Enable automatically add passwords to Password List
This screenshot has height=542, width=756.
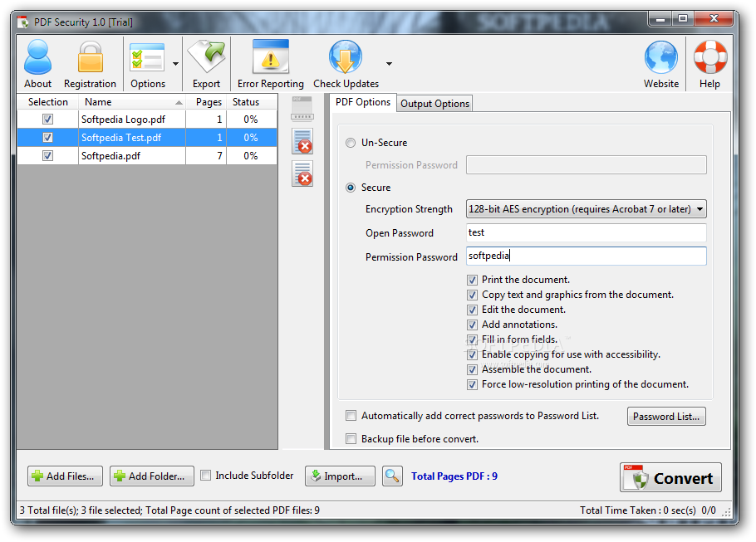pos(351,415)
